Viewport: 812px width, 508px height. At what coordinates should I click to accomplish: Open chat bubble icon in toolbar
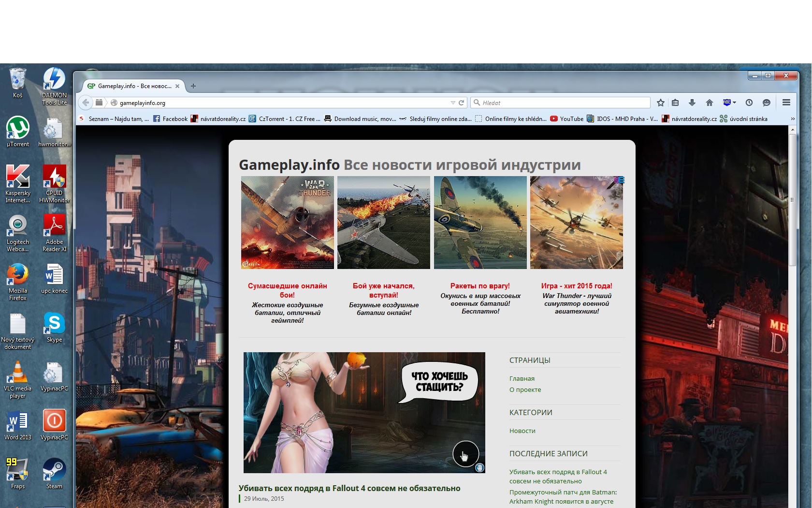coord(767,103)
